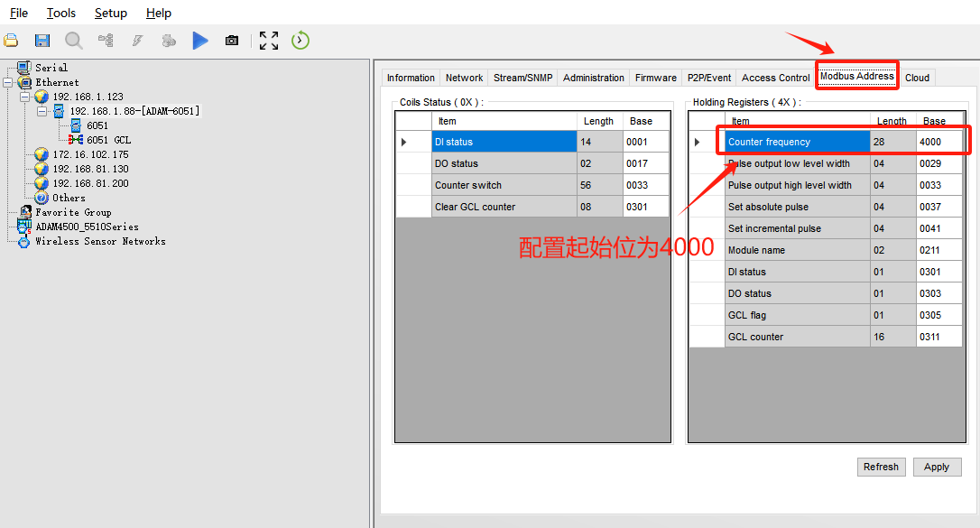Collapse the Ethernet tree node
The image size is (980, 528).
(x=8, y=82)
